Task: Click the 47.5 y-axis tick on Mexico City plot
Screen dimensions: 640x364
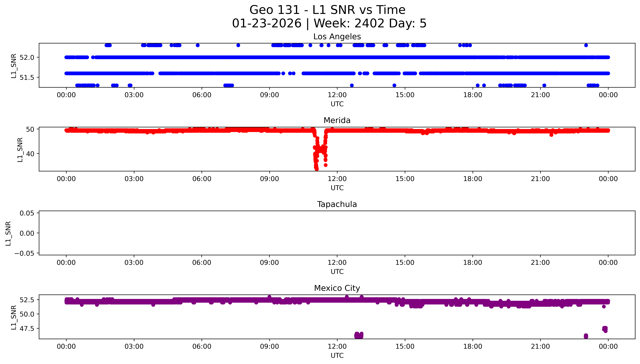Action: 27,328
